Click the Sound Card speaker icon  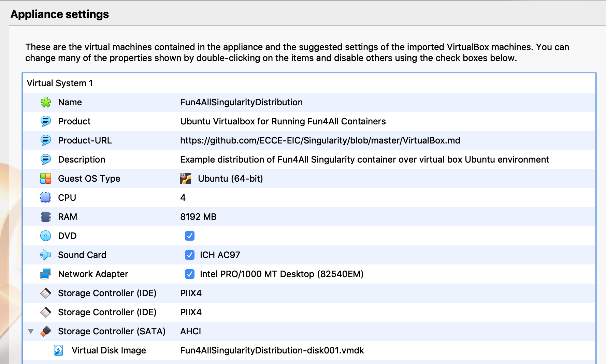[45, 255]
